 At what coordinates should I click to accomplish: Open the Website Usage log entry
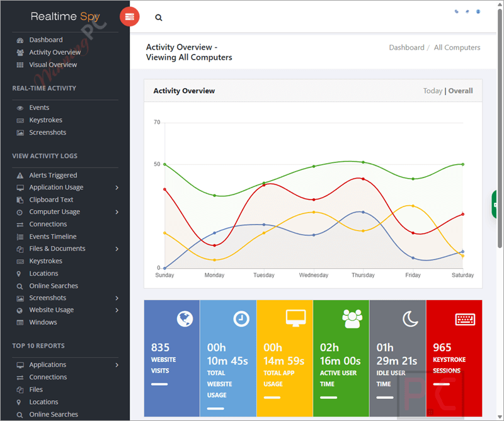click(52, 310)
